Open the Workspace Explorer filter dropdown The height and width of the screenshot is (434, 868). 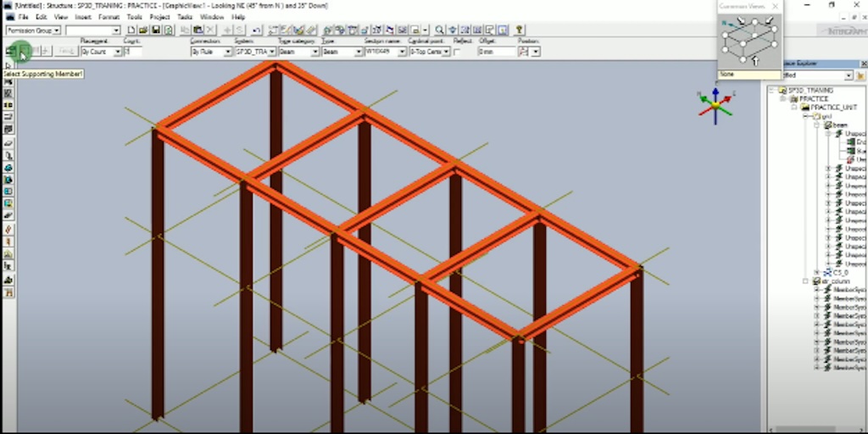[x=849, y=75]
